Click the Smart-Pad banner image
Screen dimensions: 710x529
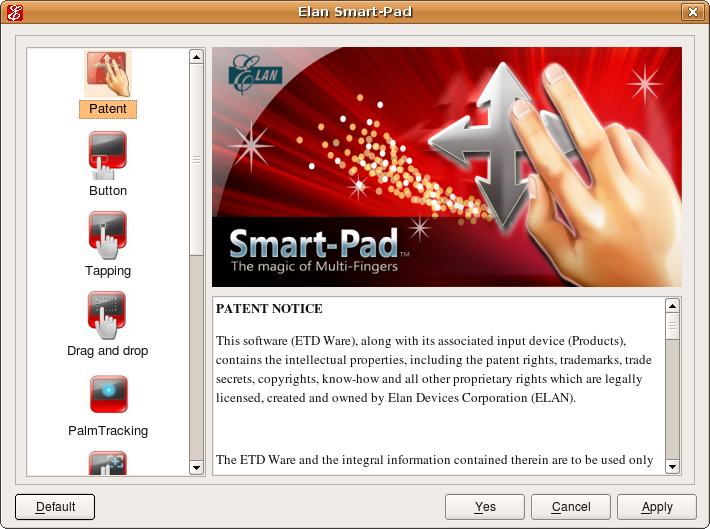point(447,167)
